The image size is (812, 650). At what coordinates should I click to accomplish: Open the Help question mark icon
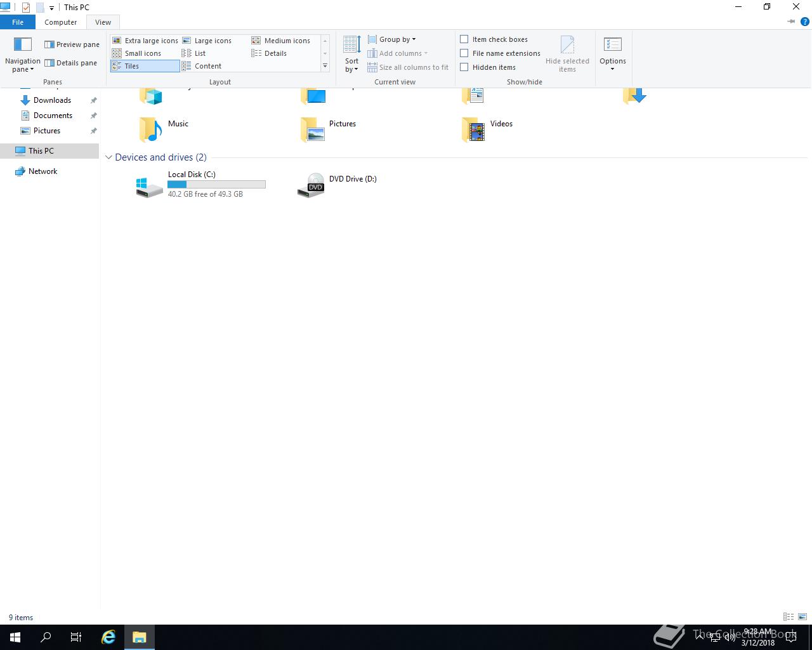(x=805, y=22)
